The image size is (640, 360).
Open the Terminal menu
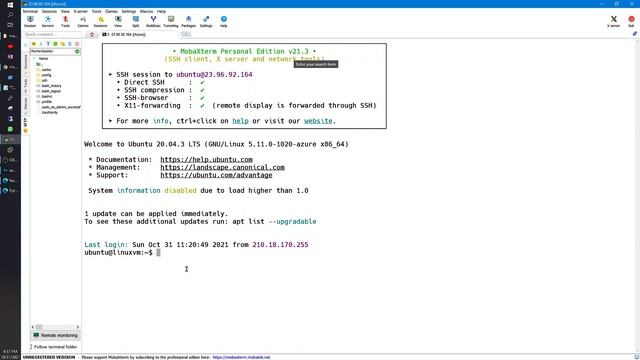pyautogui.click(x=30, y=11)
